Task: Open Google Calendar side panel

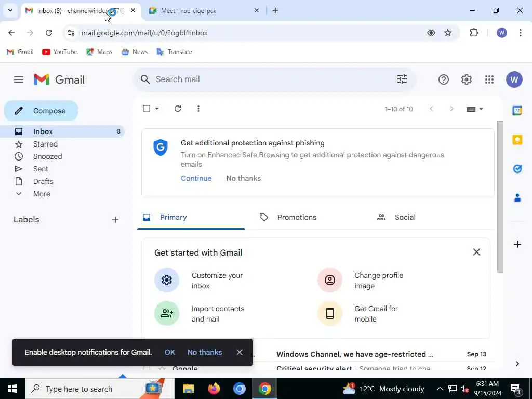Action: (517, 111)
